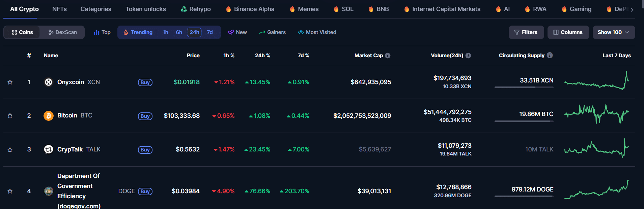The width and height of the screenshot is (644, 209).
Task: Switch to the Gaming tab
Action: (x=577, y=9)
